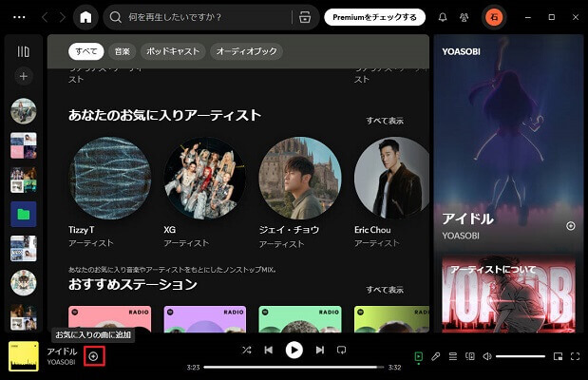588x380 pixels.
Task: Open the green RADIO station card
Action: [300, 319]
